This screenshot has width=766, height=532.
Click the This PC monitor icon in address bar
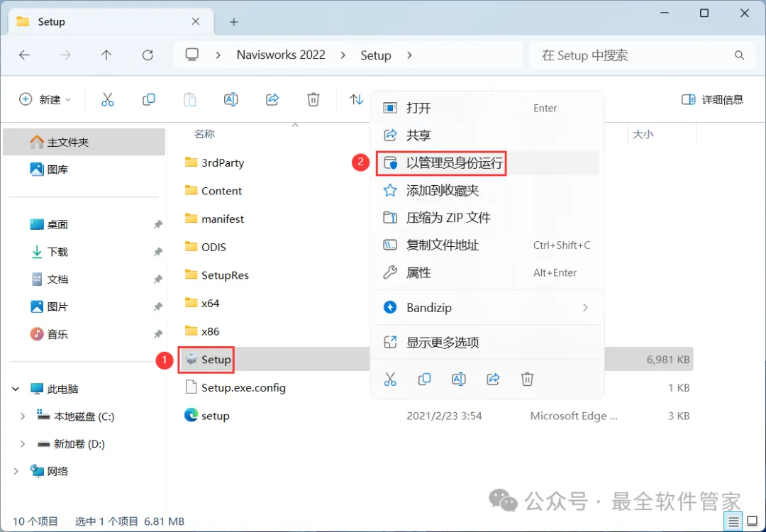point(192,55)
